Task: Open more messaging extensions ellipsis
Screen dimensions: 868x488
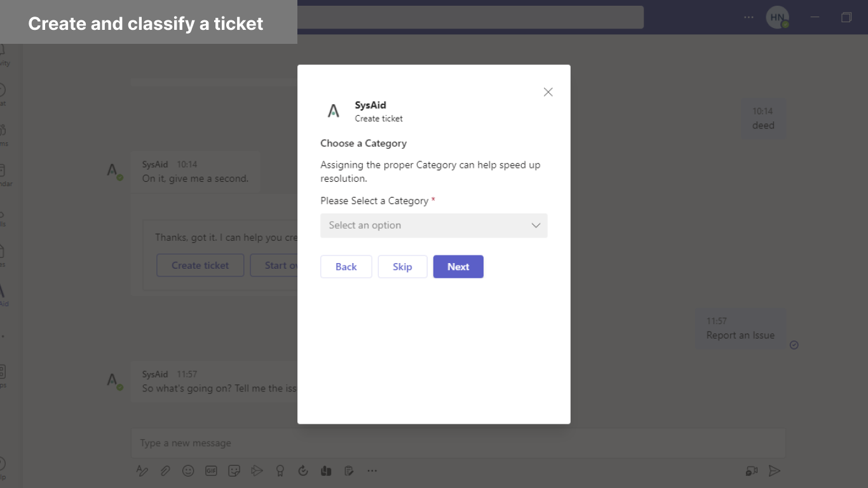Action: [x=372, y=471]
